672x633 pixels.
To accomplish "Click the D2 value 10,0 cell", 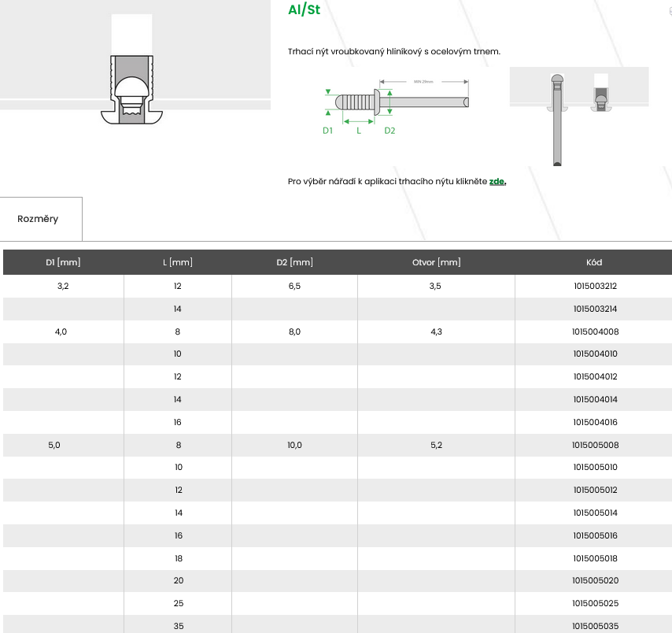I will pos(294,445).
